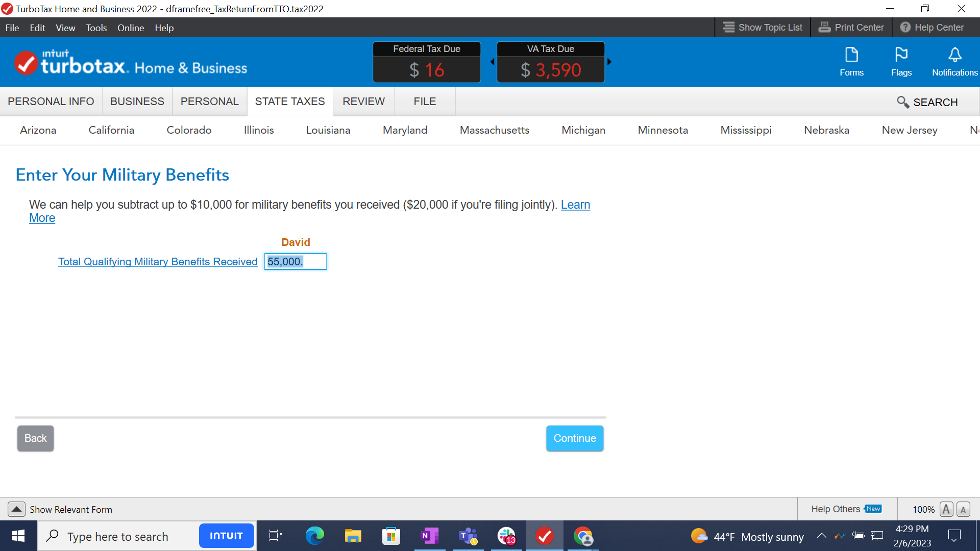
Task: Open the Windows notification center
Action: coord(954,536)
